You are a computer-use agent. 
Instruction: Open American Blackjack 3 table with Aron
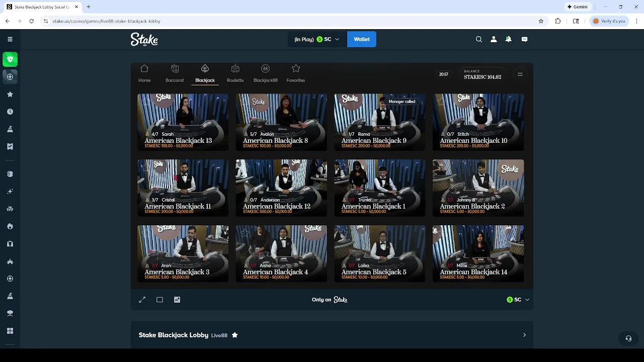[x=183, y=254]
